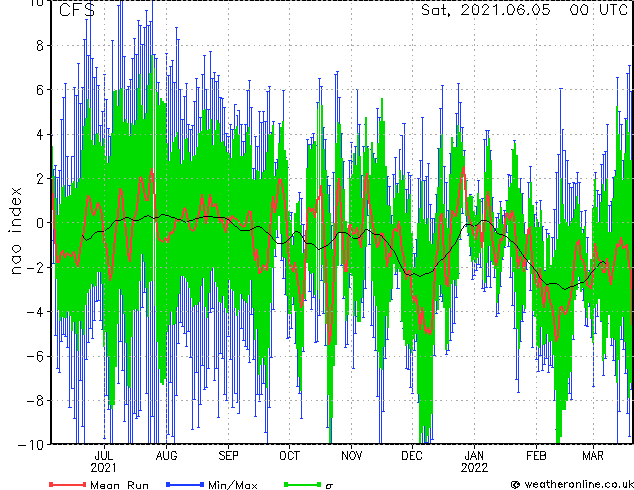Select the red Mean Run legend swatch

(x=68, y=484)
